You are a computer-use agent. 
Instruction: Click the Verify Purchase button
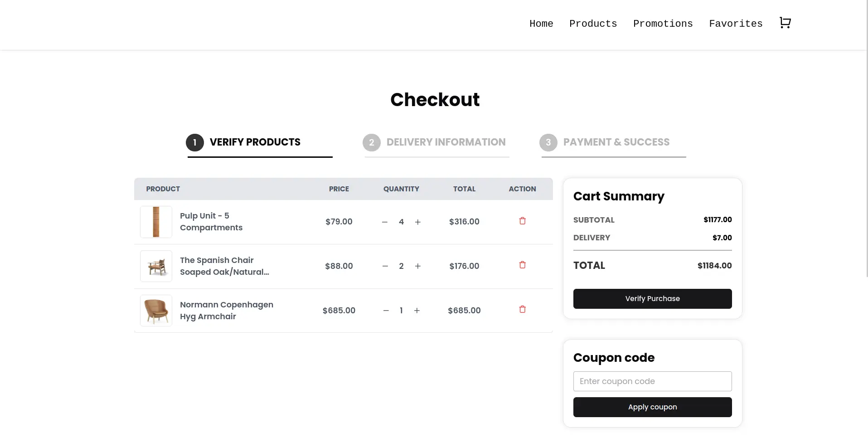[652, 298]
